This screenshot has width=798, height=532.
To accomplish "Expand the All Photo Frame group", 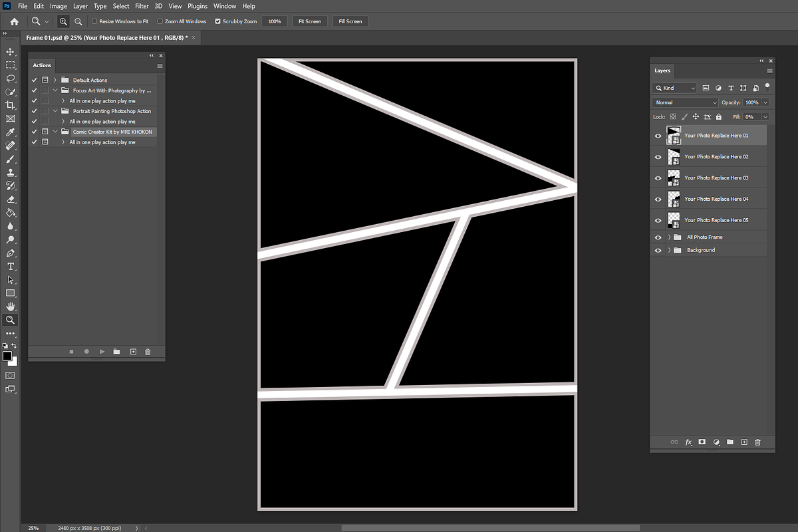I will click(x=669, y=237).
